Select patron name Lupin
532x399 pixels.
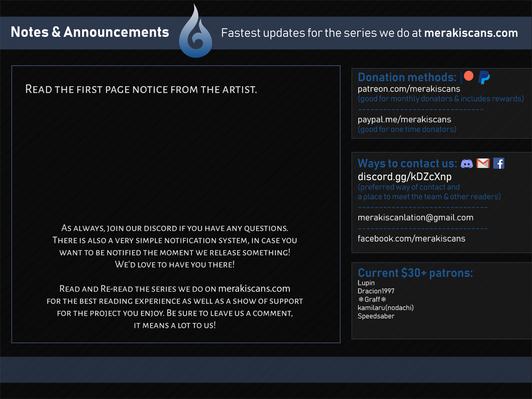(366, 283)
